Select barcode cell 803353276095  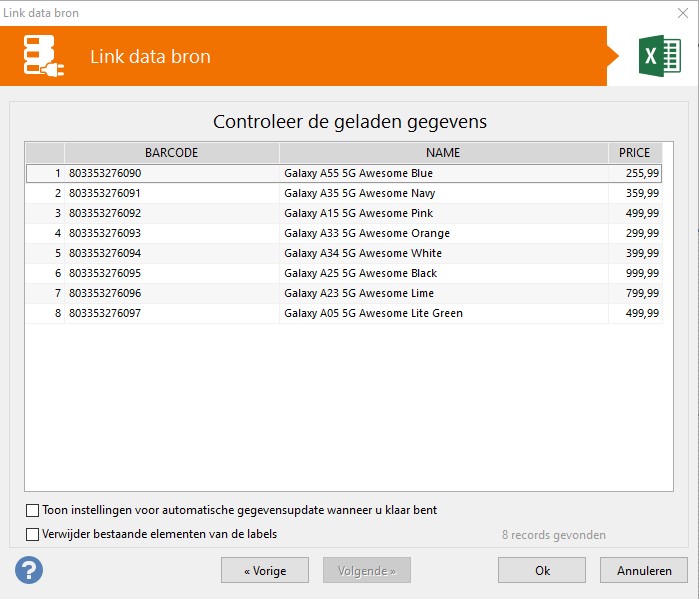[172, 274]
